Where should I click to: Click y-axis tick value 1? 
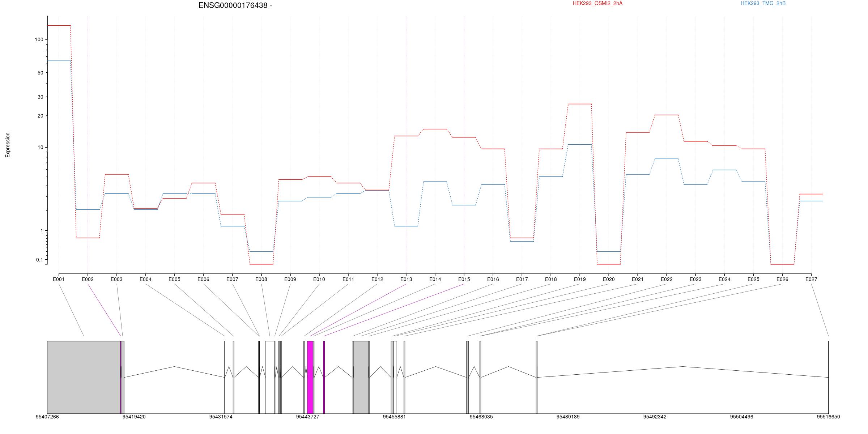(x=42, y=230)
